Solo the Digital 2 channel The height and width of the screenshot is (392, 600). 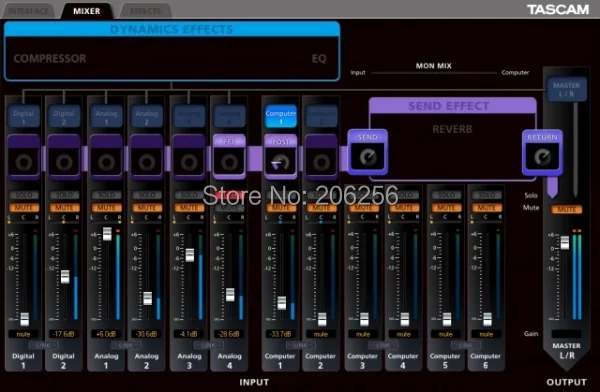[x=64, y=195]
